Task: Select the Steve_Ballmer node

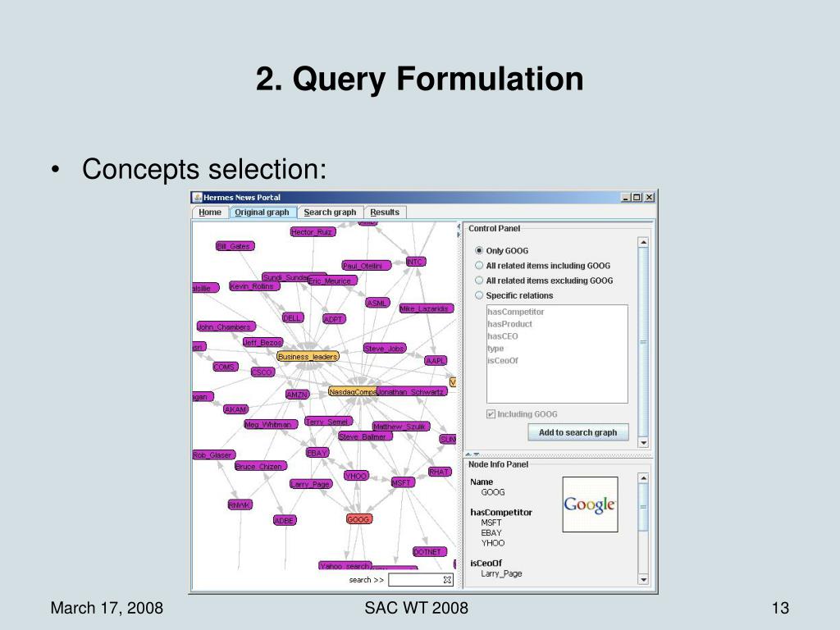Action: (365, 436)
